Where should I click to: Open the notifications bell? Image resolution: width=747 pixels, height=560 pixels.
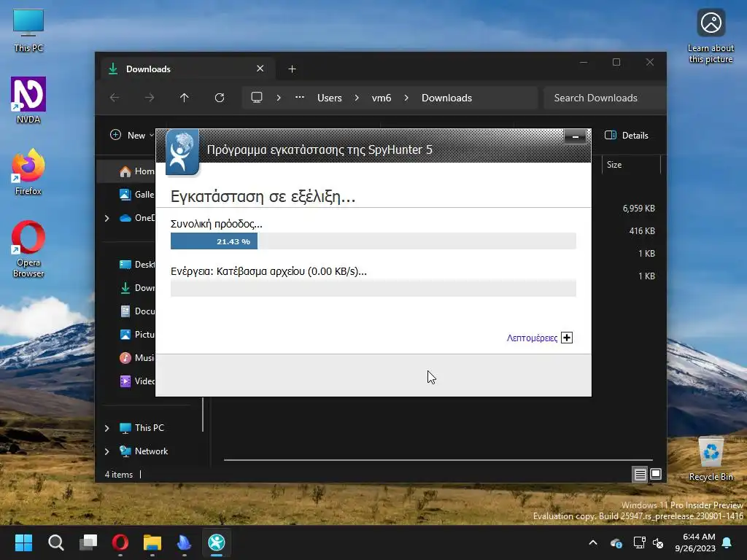pyautogui.click(x=727, y=542)
